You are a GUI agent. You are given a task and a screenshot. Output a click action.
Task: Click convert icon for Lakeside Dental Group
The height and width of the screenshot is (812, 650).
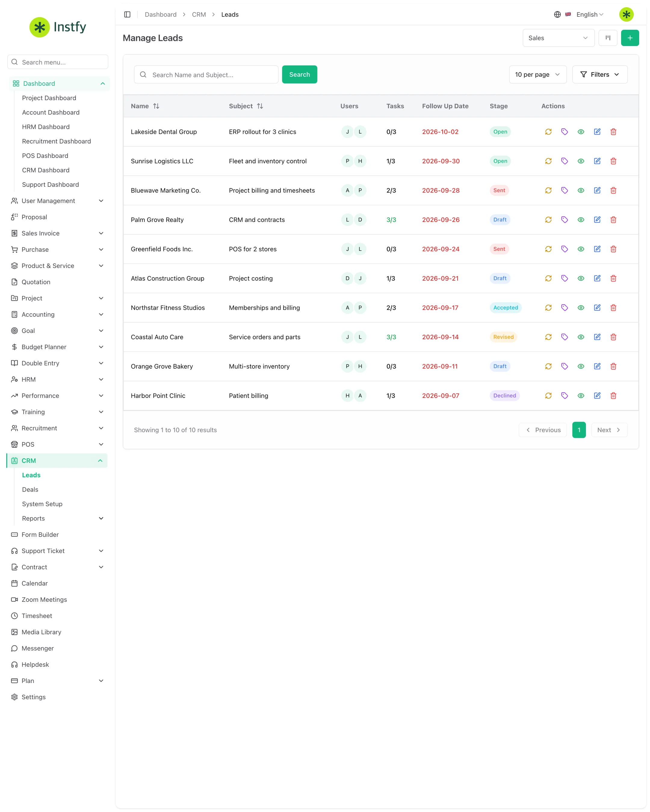click(x=548, y=132)
